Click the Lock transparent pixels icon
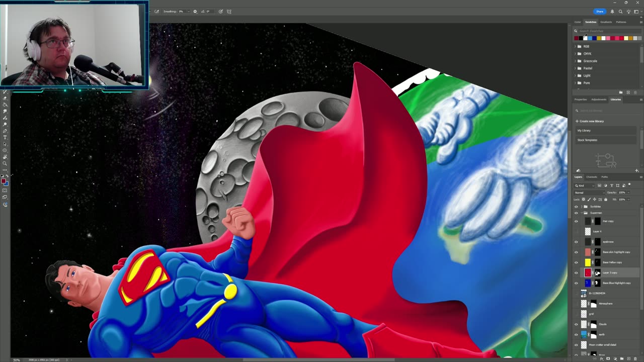This screenshot has width=644, height=362. (584, 200)
